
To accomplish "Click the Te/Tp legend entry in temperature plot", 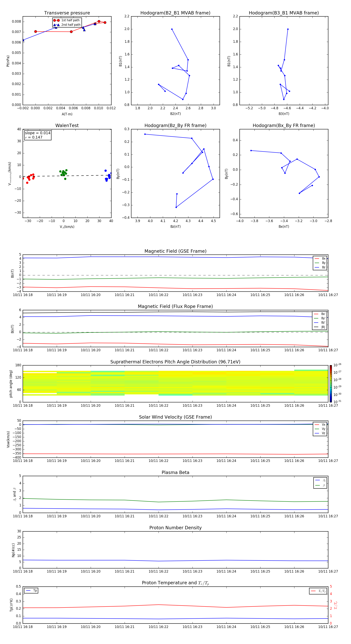I will (318, 591).
